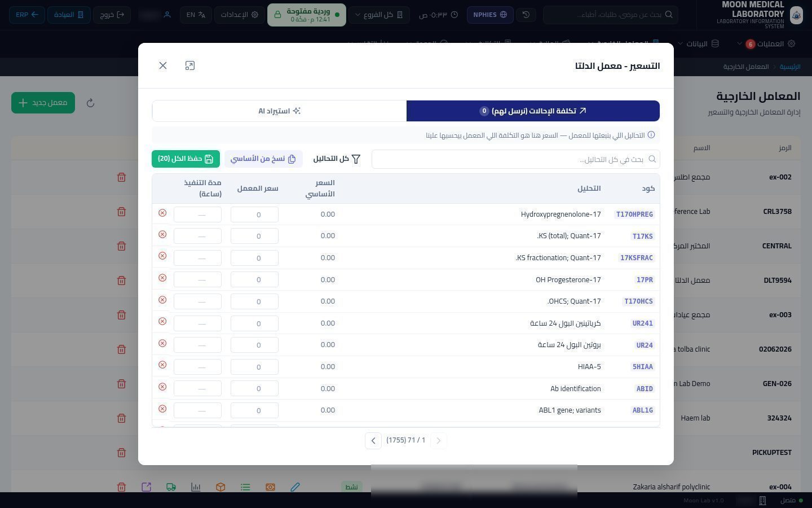The height and width of the screenshot is (508, 812).
Task: Click the NPHIES button in the top bar
Action: coord(490,15)
